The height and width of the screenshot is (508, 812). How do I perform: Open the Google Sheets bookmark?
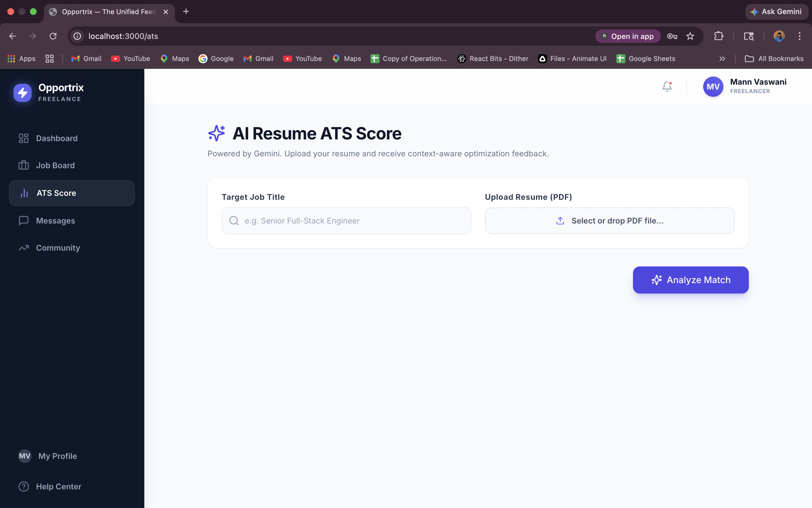(646, 59)
